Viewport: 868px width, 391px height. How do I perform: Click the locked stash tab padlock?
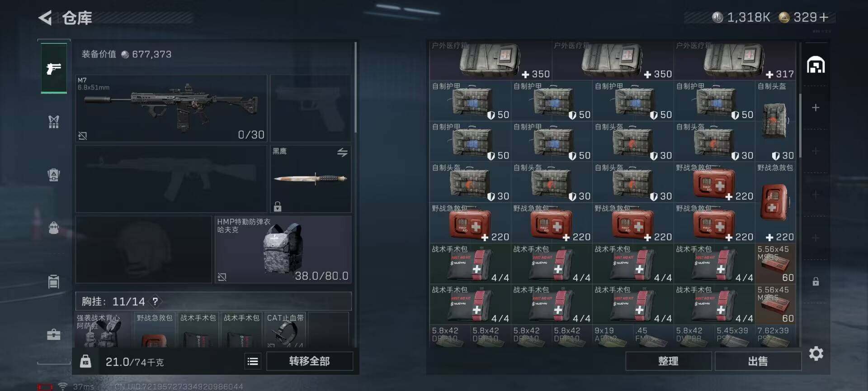816,281
